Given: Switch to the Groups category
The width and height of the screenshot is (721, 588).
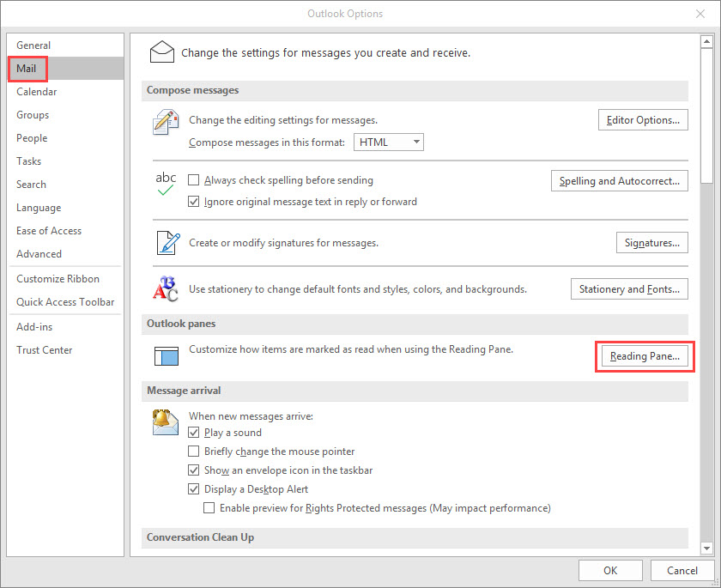Looking at the screenshot, I should pos(65,115).
